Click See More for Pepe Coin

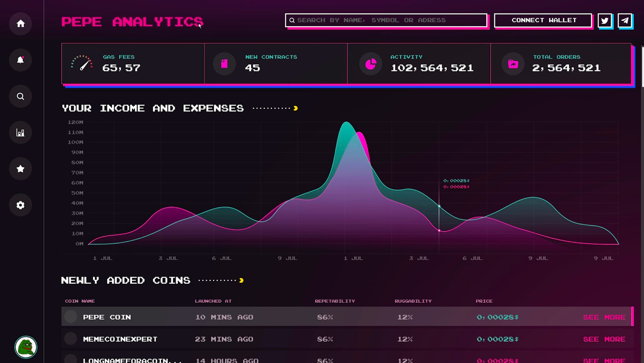click(604, 317)
